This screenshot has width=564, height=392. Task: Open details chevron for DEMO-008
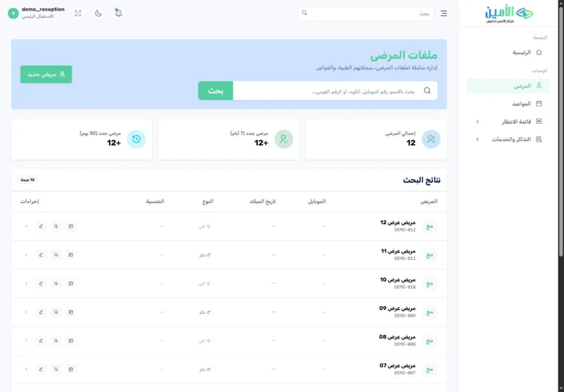tap(26, 340)
